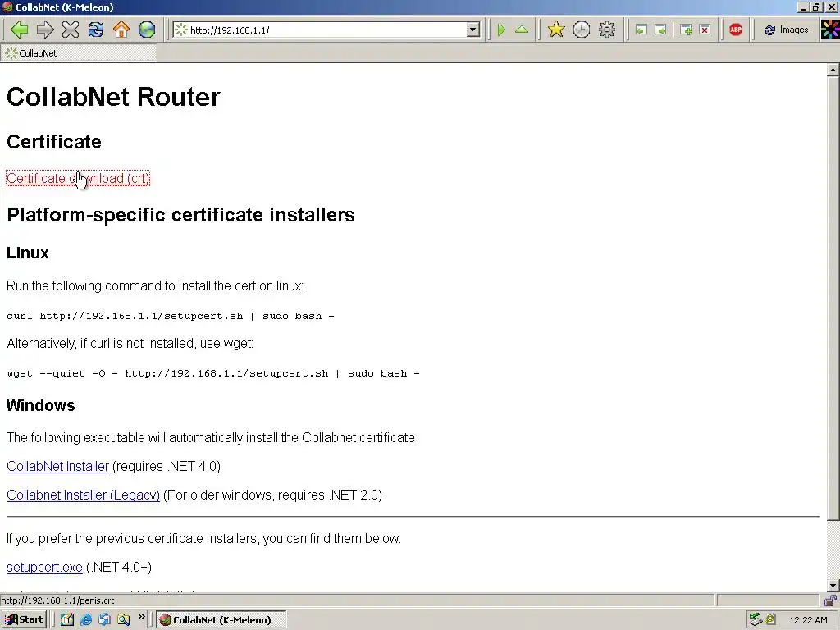This screenshot has width=840, height=630.
Task: Click the first quick launch notepad icon
Action: (66, 619)
